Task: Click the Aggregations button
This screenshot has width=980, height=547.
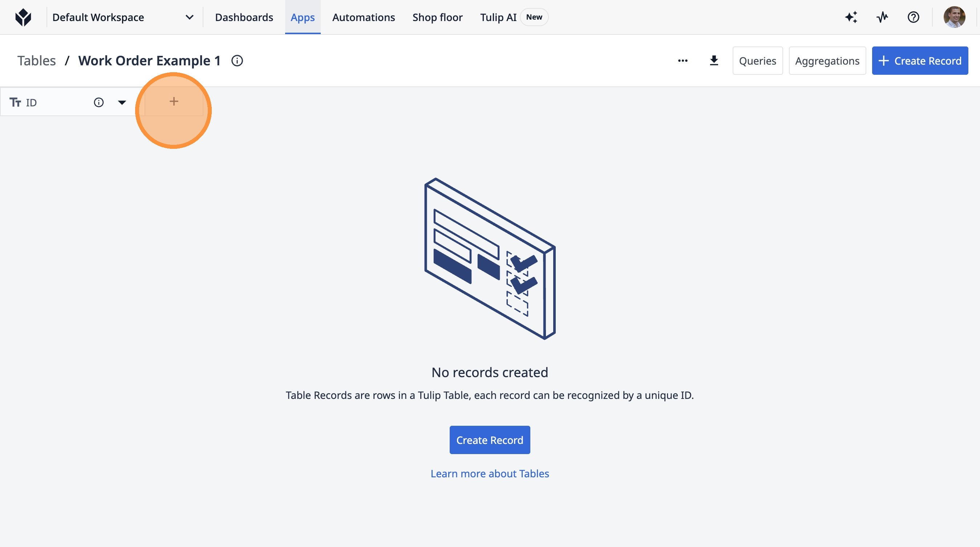Action: pos(827,61)
